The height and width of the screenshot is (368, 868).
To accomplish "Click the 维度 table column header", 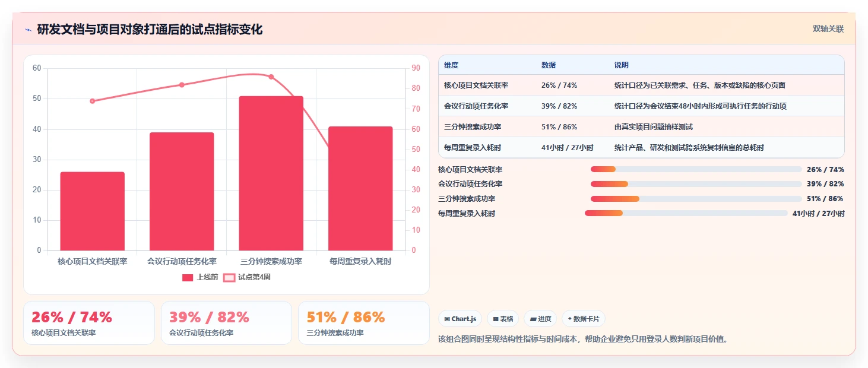I will (x=451, y=65).
